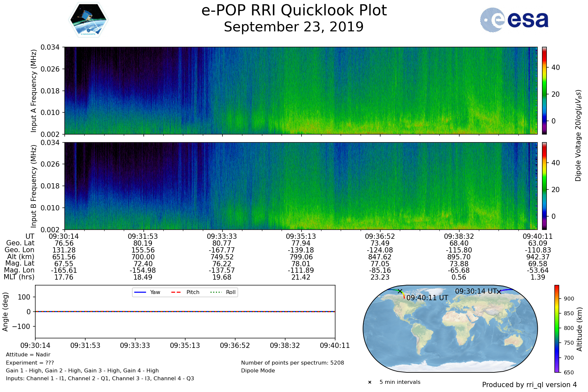Image resolution: width=588 pixels, height=392 pixels.
Task: Click the 'Produced by rri_ql version 4' text
Action: (x=529, y=385)
